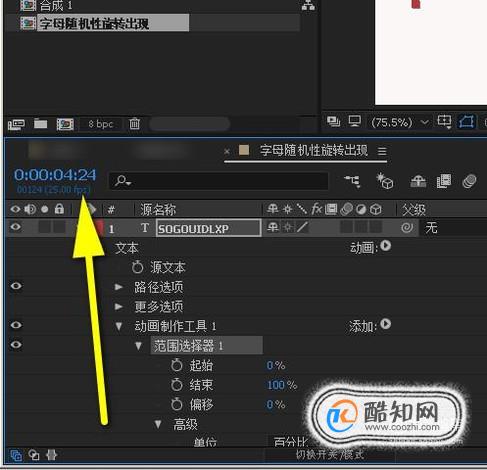Screen dimensions: 487x470
Task: Open the 动画 animate menu button
Action: pyautogui.click(x=386, y=246)
